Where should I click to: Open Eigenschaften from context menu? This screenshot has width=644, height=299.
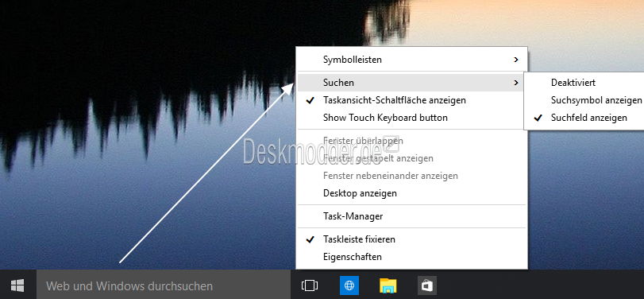(412, 257)
